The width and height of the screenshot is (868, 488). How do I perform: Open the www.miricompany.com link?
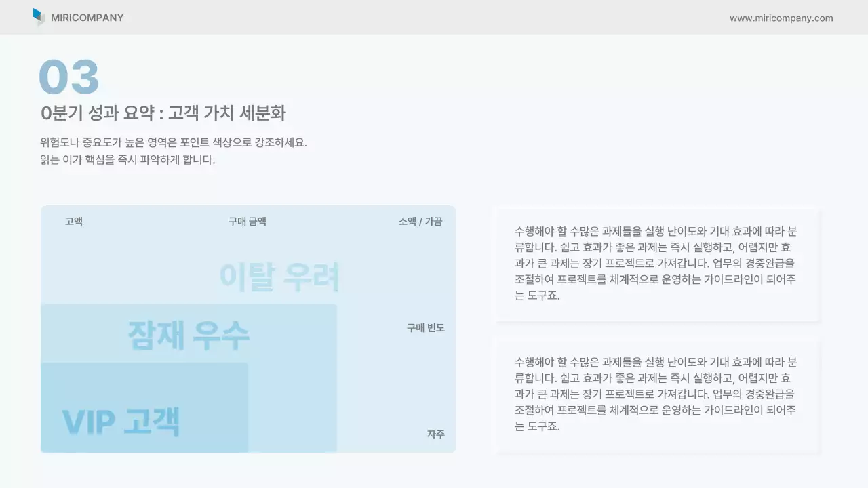tap(781, 18)
